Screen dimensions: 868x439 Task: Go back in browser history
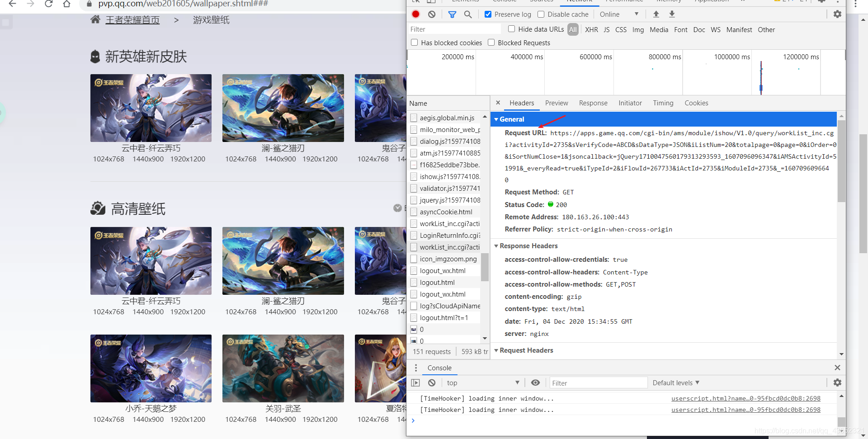(13, 4)
